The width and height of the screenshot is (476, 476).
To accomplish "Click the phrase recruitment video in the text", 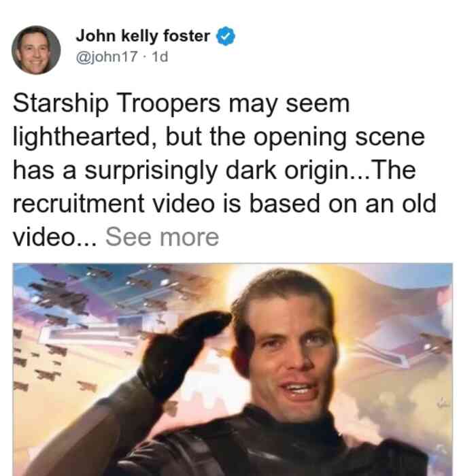I will pos(114,204).
